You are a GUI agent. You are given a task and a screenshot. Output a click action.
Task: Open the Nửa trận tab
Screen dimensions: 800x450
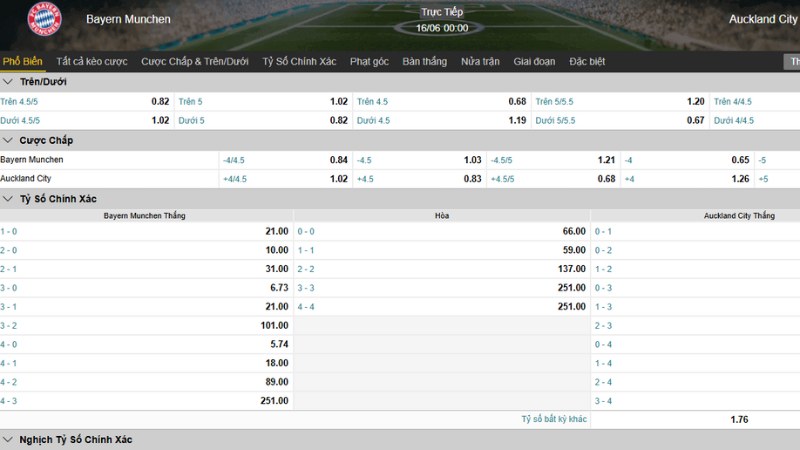480,61
